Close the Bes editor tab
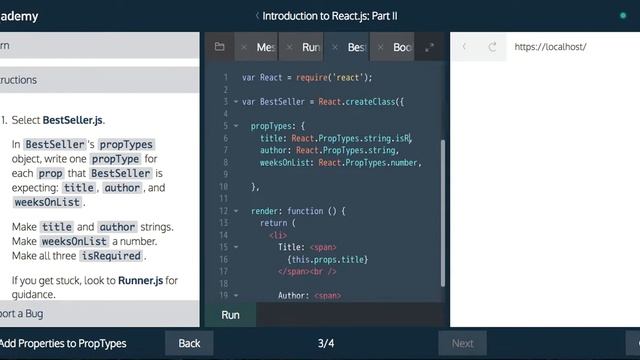This screenshot has height=360, width=640. 335,47
